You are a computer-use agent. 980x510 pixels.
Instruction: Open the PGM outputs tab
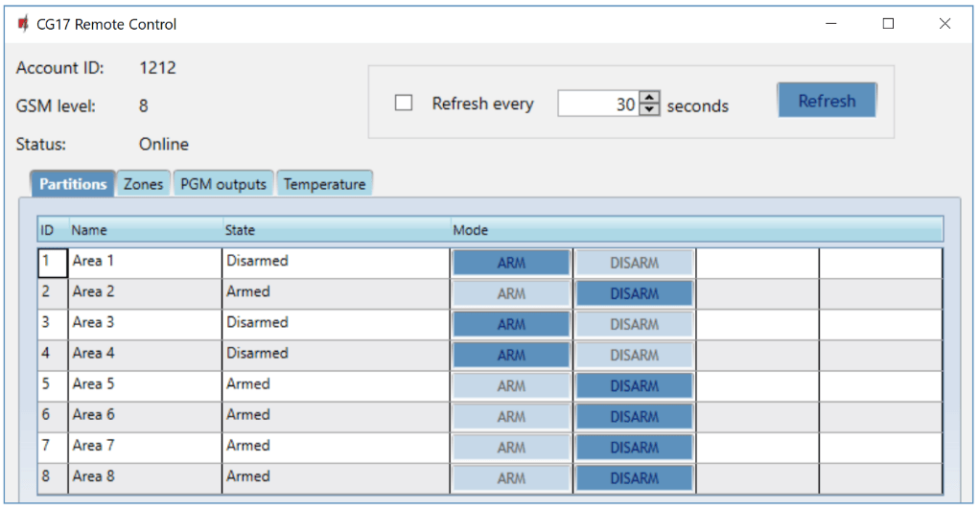coord(223,184)
